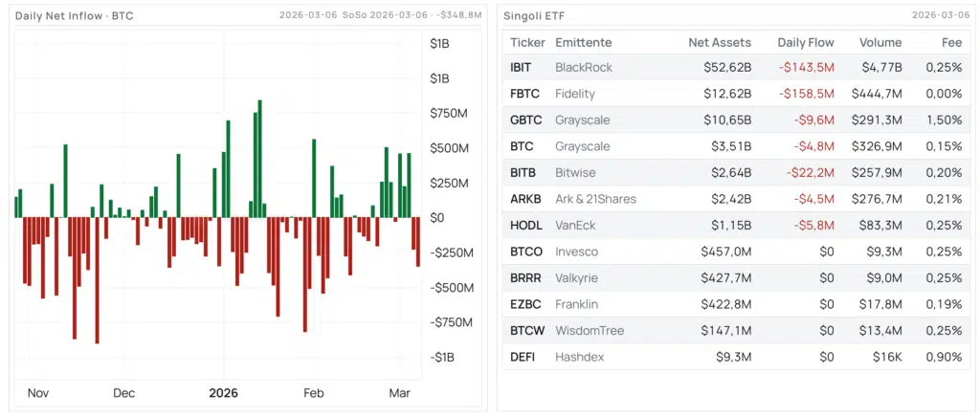The image size is (980, 416).
Task: Select the Nov label on the chart axis
Action: (38, 393)
